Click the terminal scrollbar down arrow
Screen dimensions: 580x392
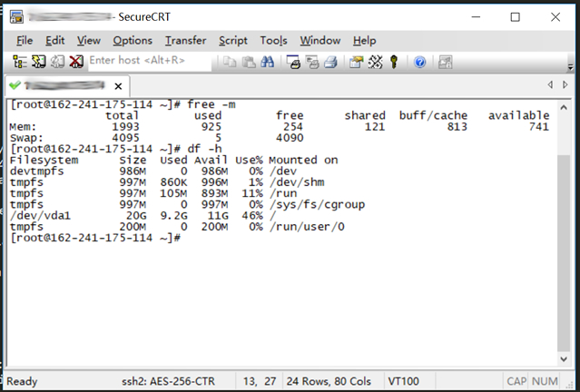(x=564, y=358)
